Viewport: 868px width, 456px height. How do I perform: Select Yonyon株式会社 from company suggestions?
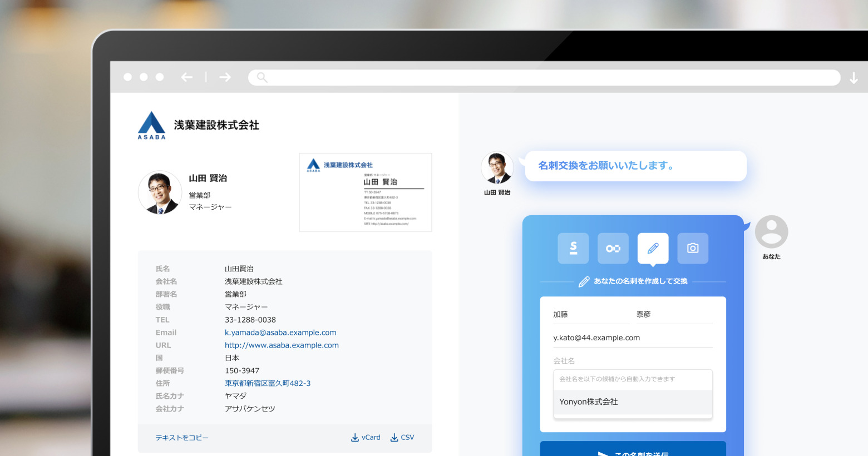coord(588,402)
